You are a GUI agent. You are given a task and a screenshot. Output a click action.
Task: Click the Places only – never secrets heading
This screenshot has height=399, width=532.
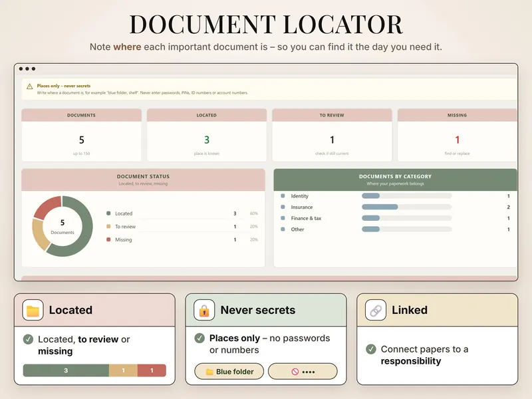(64, 86)
